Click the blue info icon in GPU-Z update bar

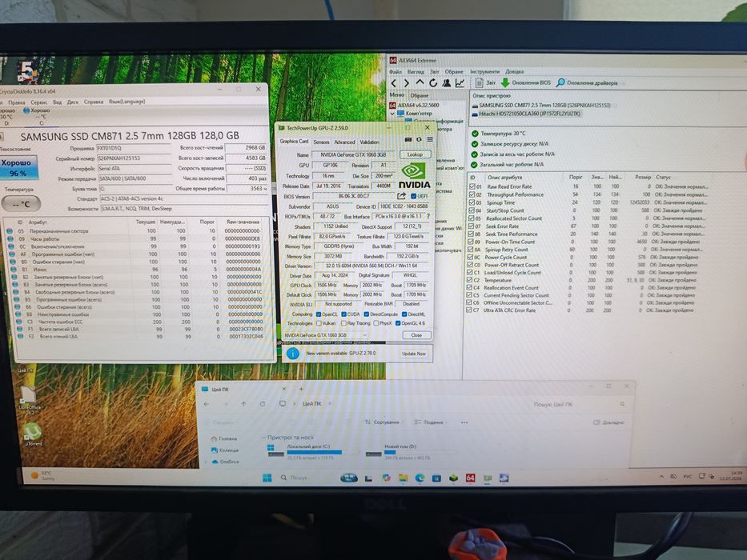[292, 354]
